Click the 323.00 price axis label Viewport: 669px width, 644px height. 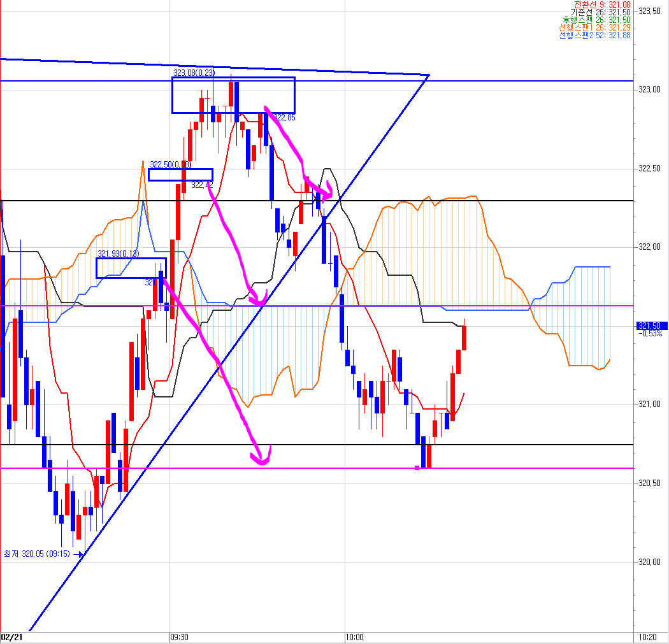[649, 90]
